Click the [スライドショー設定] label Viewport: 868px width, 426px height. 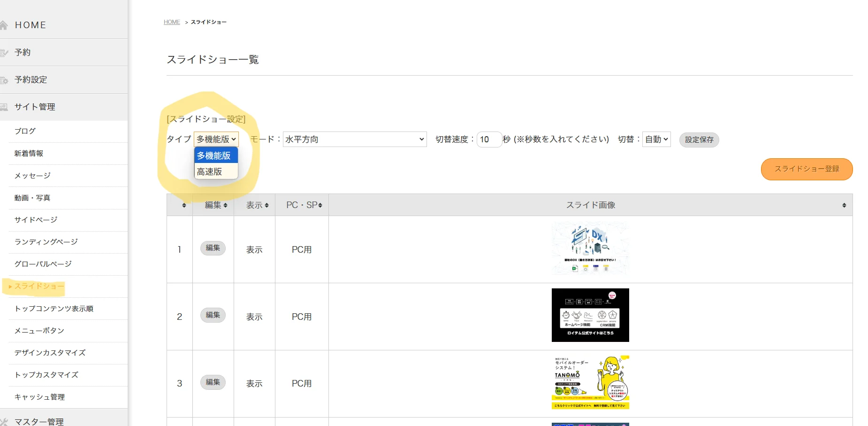point(206,119)
